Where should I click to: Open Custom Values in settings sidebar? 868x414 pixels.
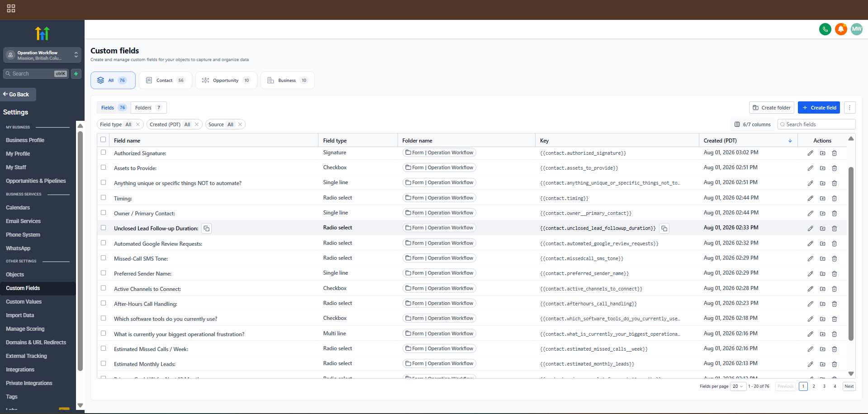[x=24, y=302]
